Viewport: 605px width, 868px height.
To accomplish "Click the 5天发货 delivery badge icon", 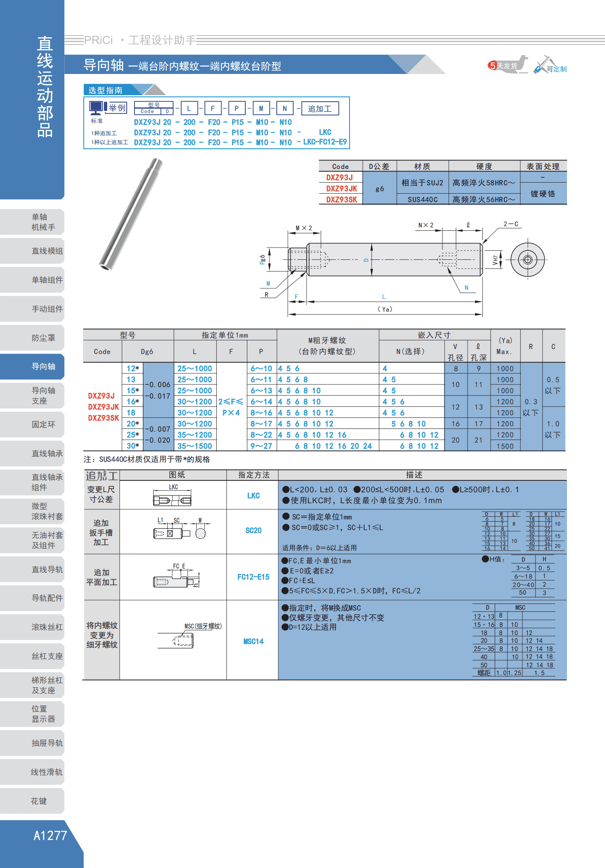I will (x=507, y=65).
